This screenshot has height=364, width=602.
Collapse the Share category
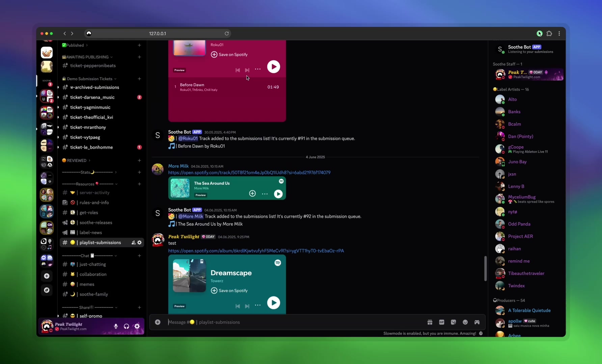coord(90,307)
